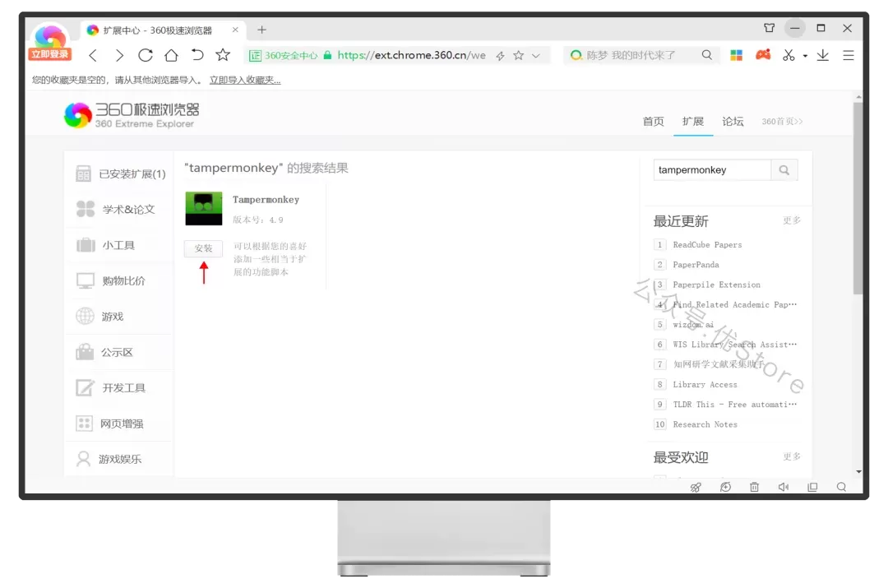Click the split-screen layout icon

click(x=813, y=487)
